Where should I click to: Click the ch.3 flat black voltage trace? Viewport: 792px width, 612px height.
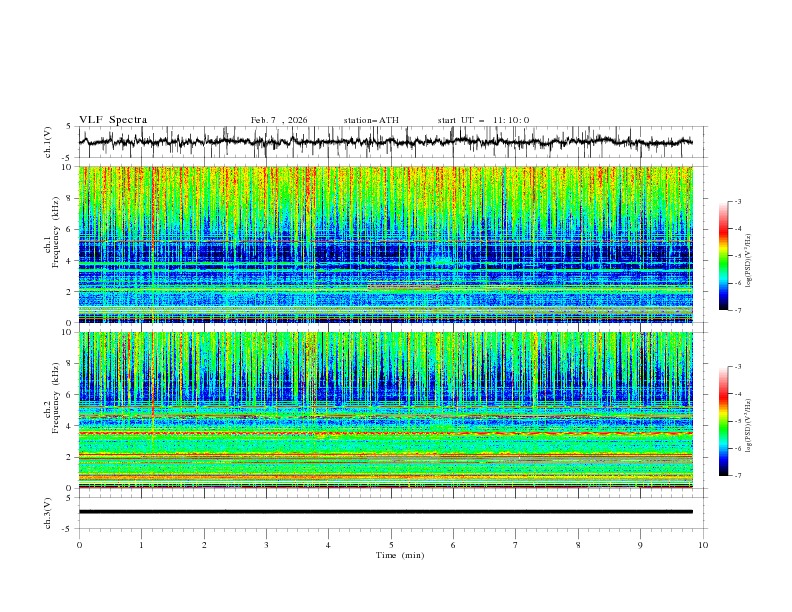tap(386, 512)
